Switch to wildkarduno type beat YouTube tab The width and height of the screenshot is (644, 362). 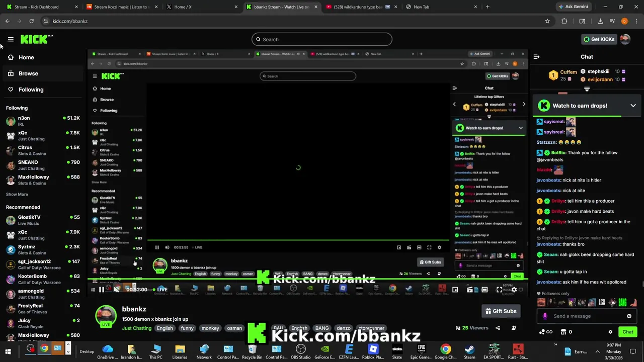(361, 7)
